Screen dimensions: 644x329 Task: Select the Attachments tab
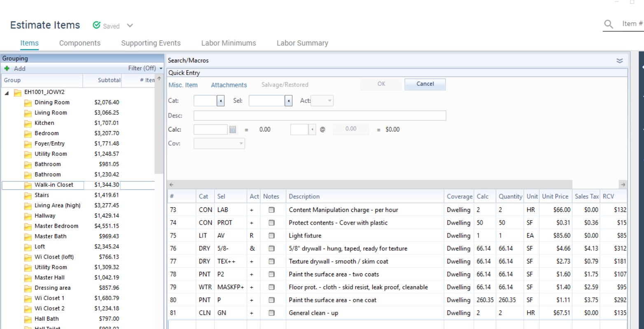[229, 85]
